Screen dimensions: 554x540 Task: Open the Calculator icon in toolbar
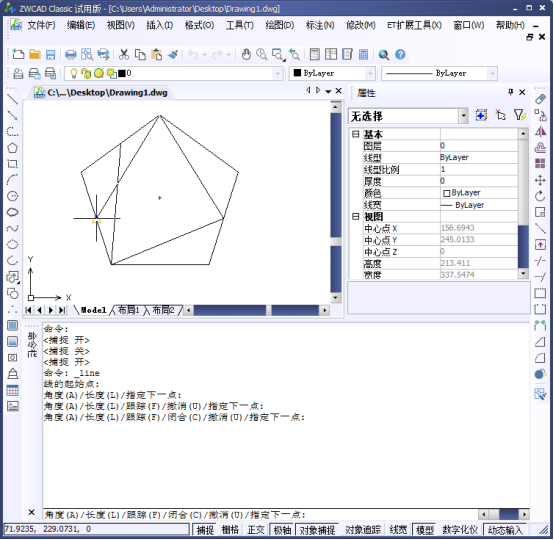tap(363, 54)
